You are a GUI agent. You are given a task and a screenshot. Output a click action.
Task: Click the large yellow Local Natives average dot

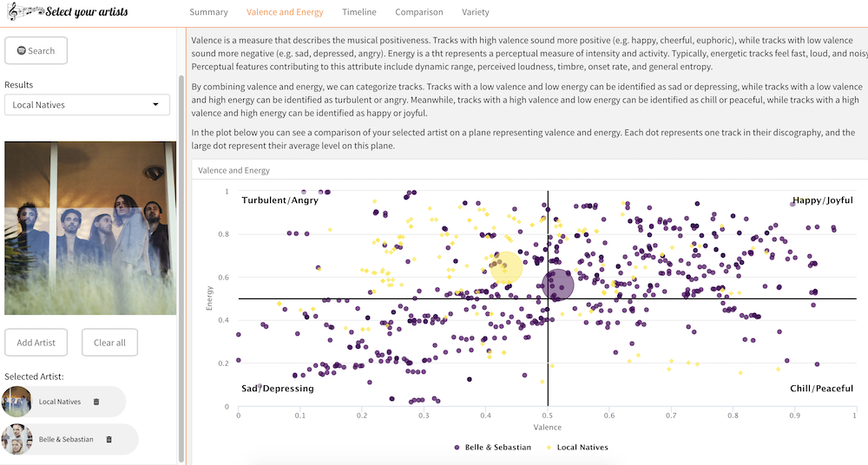click(507, 268)
